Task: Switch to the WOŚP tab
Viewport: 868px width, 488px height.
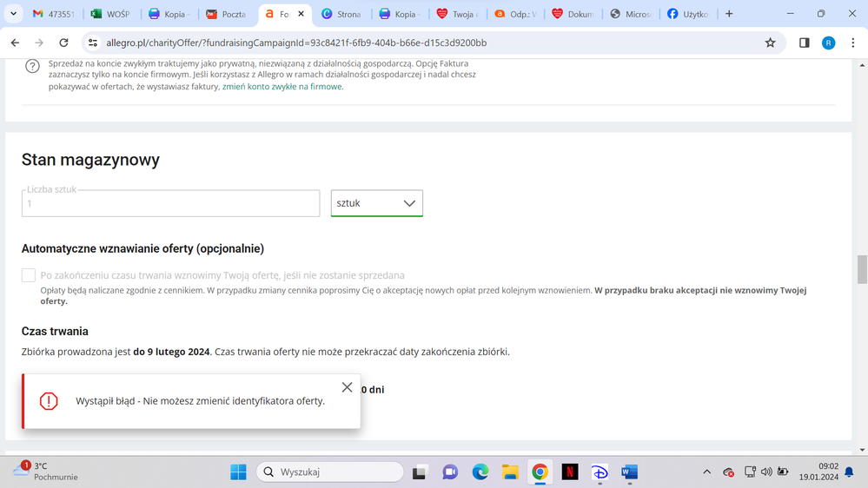Action: 110,14
